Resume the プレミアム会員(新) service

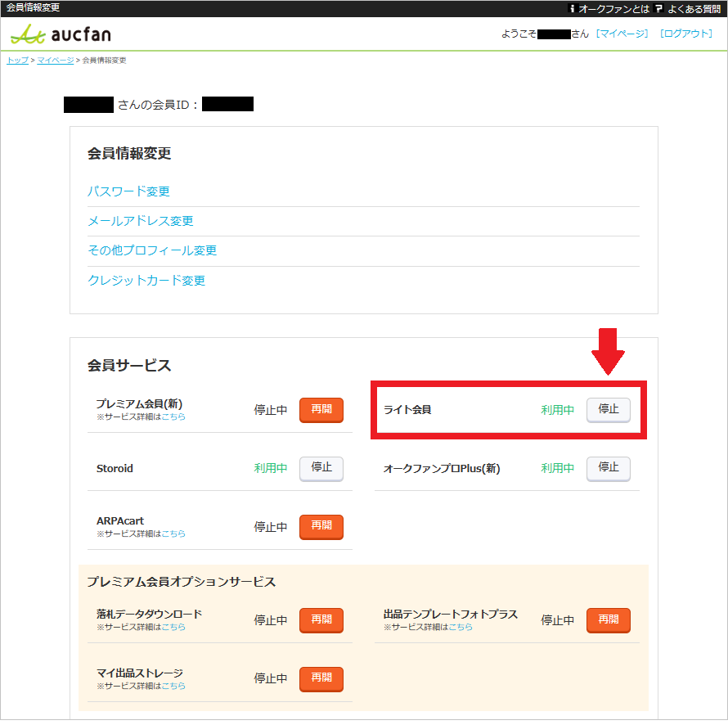click(x=321, y=410)
